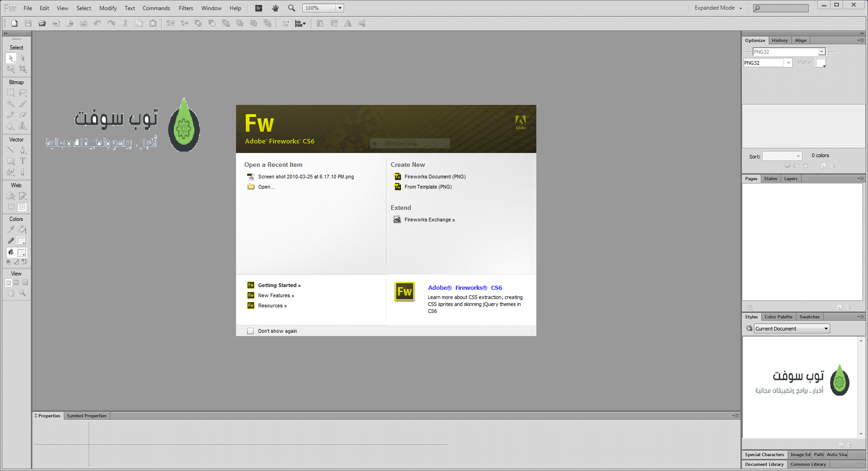Select the Freeform tool

11,171
